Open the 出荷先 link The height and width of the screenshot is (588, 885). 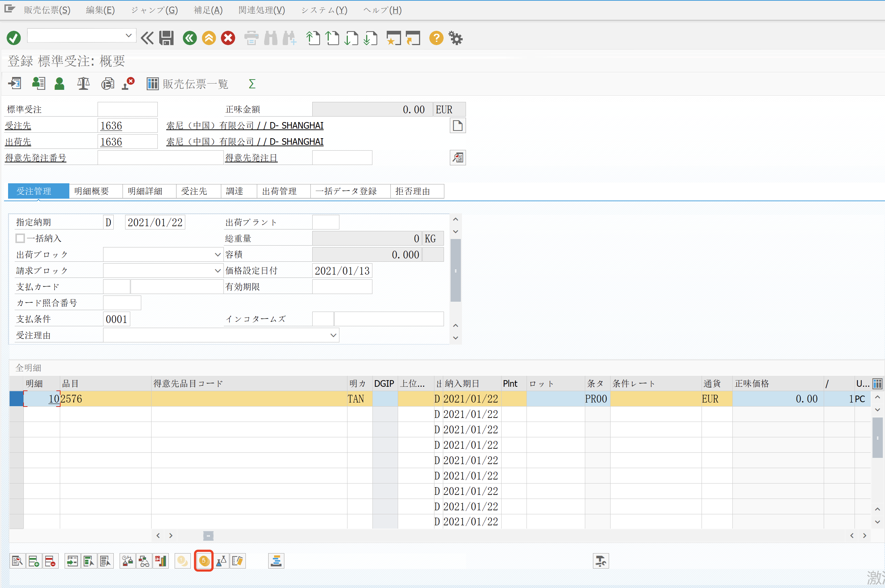pos(18,142)
